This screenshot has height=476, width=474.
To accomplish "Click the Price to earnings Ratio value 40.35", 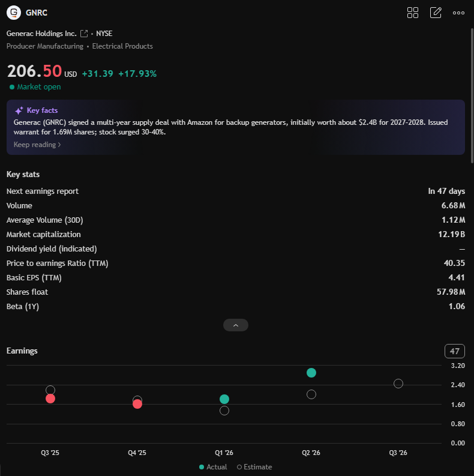I will [454, 263].
